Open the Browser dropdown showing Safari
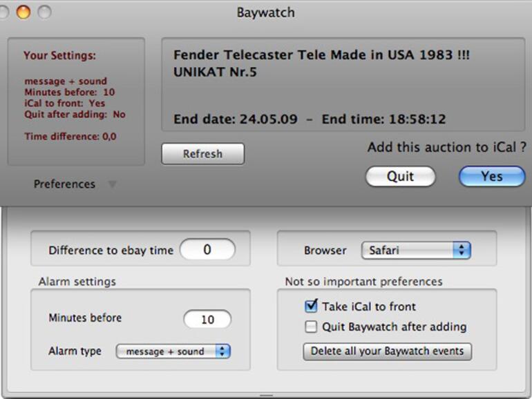Screen dimensions: 532x399 [x=415, y=251]
